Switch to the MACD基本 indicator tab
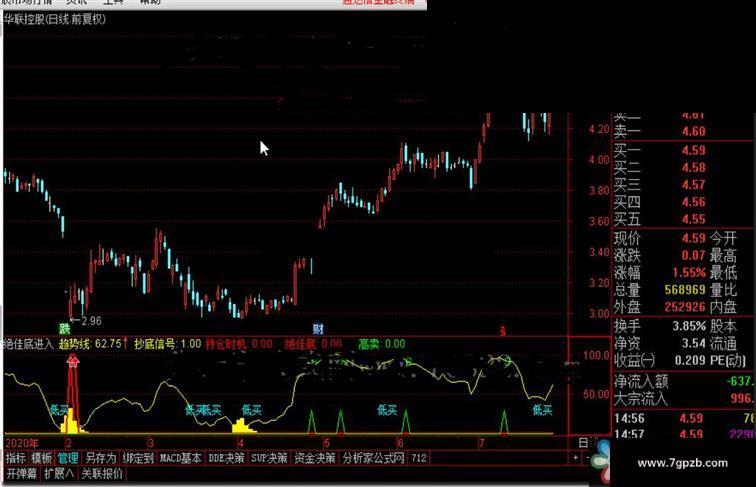 coord(180,458)
